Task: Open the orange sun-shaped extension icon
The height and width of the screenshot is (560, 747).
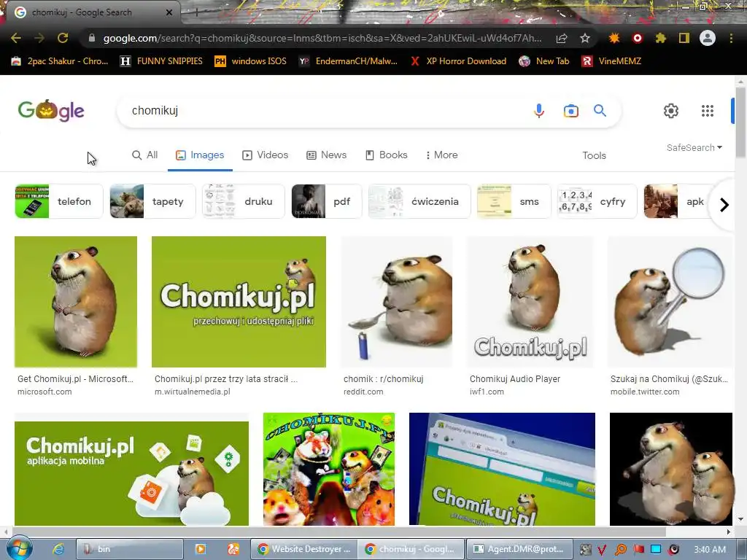Action: [x=614, y=38]
